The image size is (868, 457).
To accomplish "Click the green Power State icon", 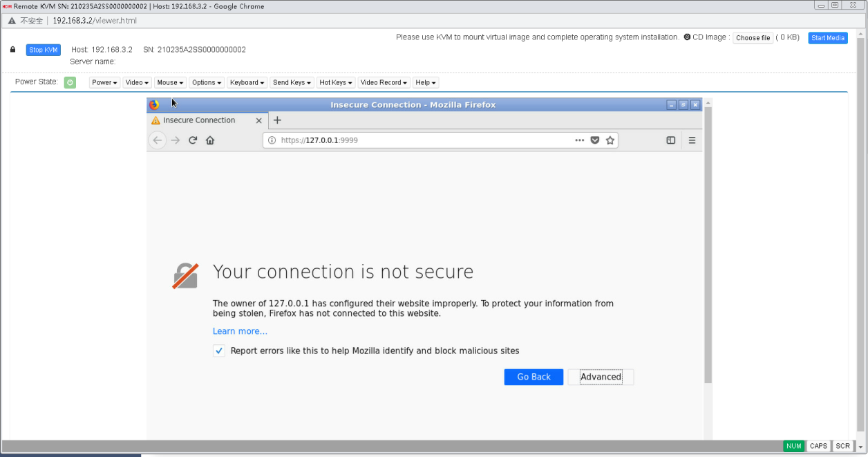I will pos(70,82).
